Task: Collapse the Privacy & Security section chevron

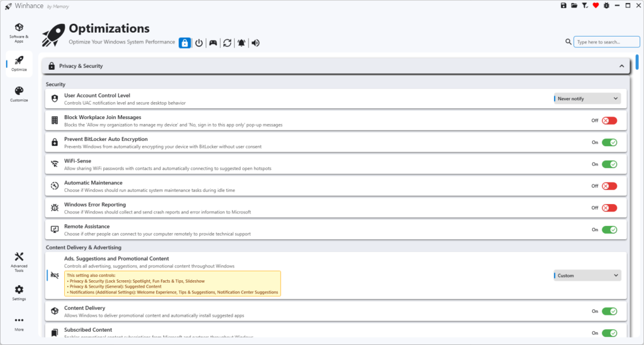Action: (x=621, y=66)
